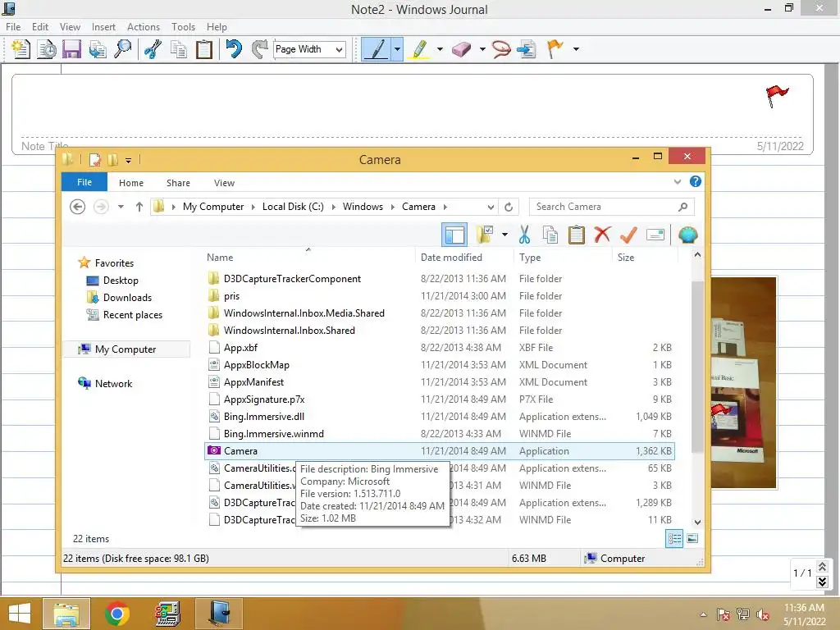This screenshot has width=840, height=630.
Task: Click the Windows breadcrumb in address bar
Action: (x=363, y=207)
